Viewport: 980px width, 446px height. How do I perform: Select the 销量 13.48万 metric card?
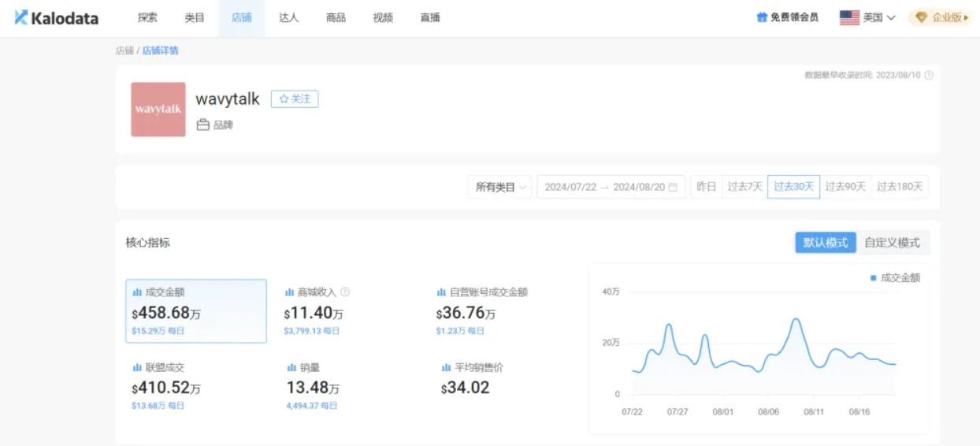(312, 386)
